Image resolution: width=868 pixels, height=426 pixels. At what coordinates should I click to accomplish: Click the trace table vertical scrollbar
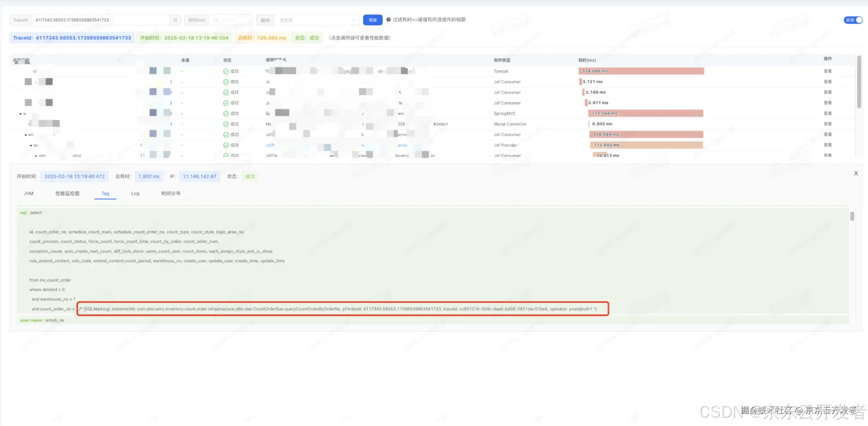(x=859, y=82)
